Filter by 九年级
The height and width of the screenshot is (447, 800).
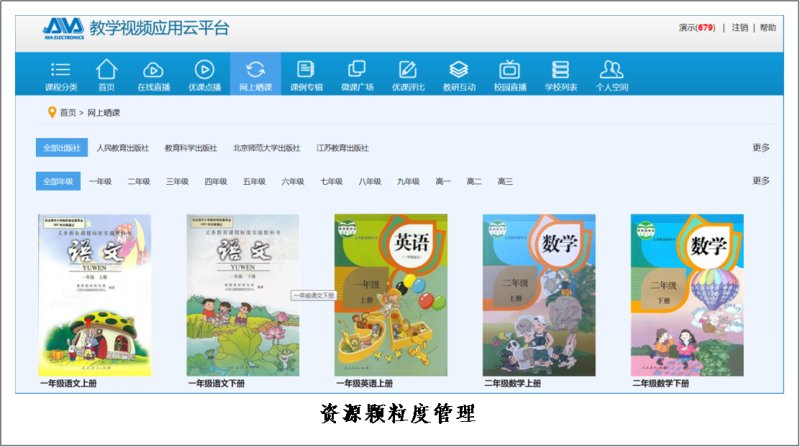[x=408, y=181]
